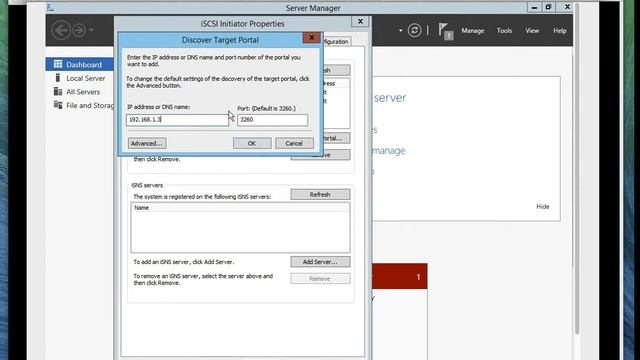This screenshot has width=640, height=360.
Task: Click Cancel in Discover Target Portal
Action: point(294,143)
